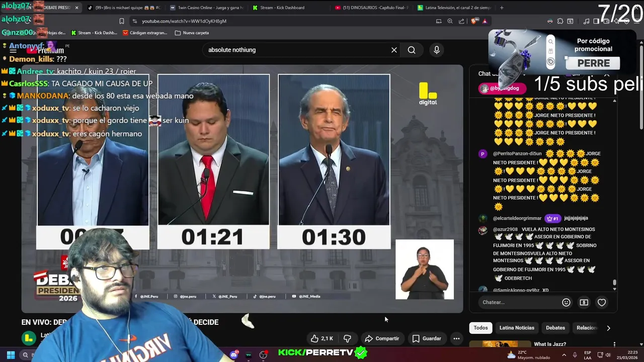Switch to 1win Casino Online tab
644x362 pixels.
pos(206,8)
